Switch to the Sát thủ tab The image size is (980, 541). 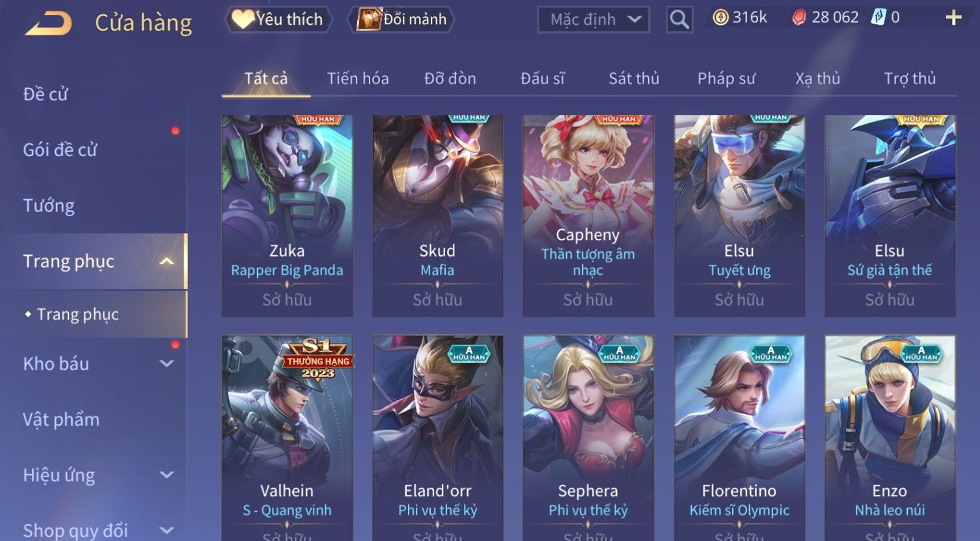click(x=634, y=79)
